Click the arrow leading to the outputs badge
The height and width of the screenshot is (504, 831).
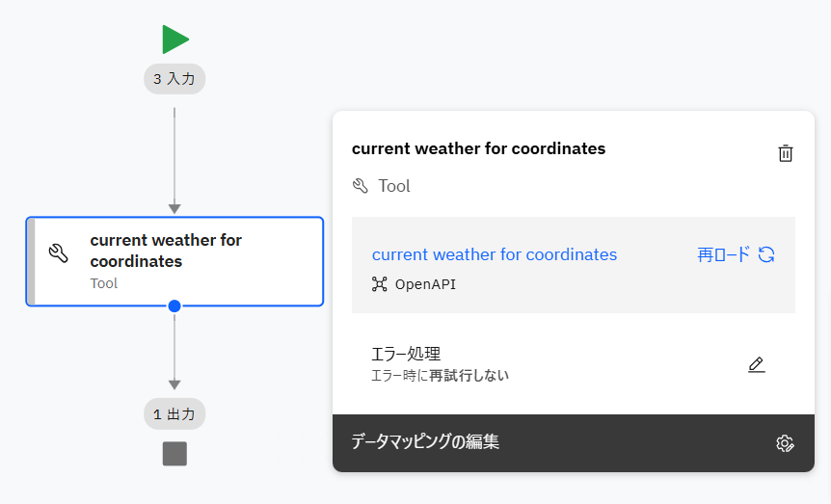tap(174, 352)
